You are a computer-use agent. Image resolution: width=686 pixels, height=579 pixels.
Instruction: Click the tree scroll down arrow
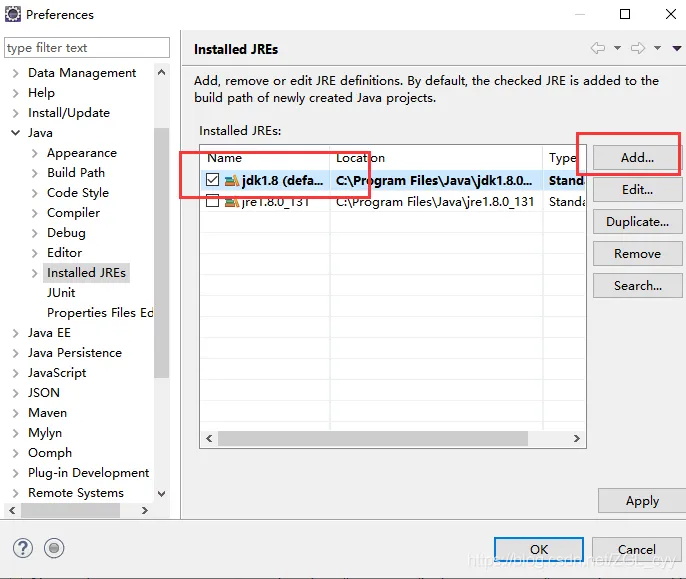coord(161,494)
